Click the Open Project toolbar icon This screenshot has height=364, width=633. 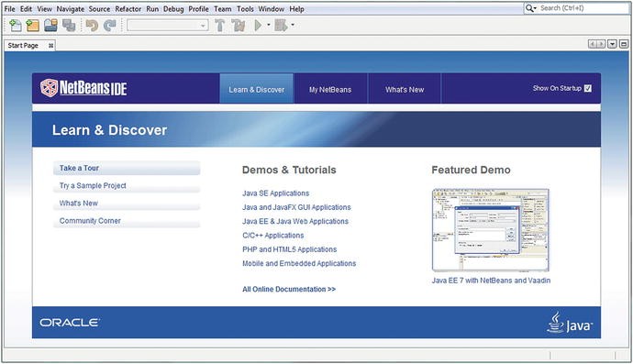[x=50, y=26]
